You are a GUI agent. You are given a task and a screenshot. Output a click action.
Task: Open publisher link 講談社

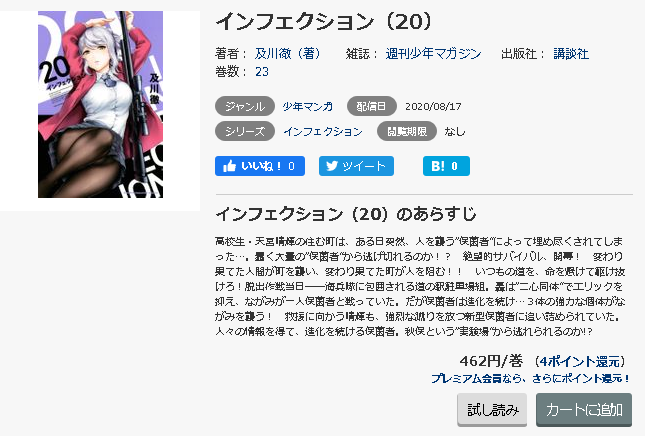click(x=571, y=53)
